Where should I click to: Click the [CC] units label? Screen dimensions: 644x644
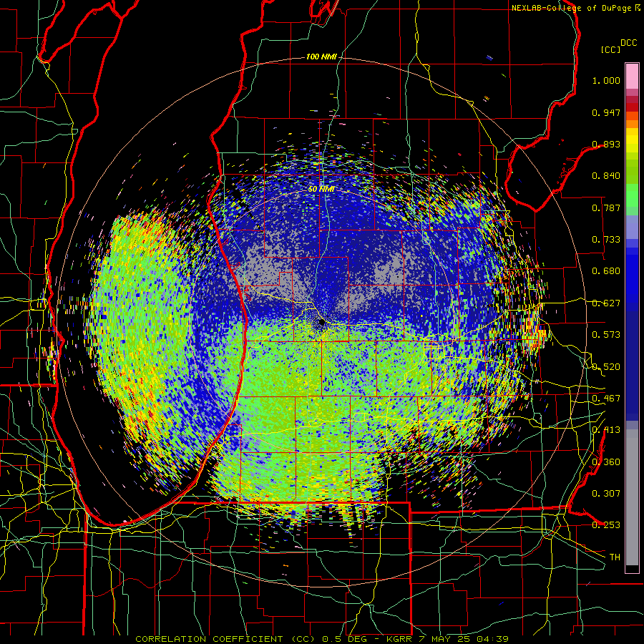[x=610, y=49]
